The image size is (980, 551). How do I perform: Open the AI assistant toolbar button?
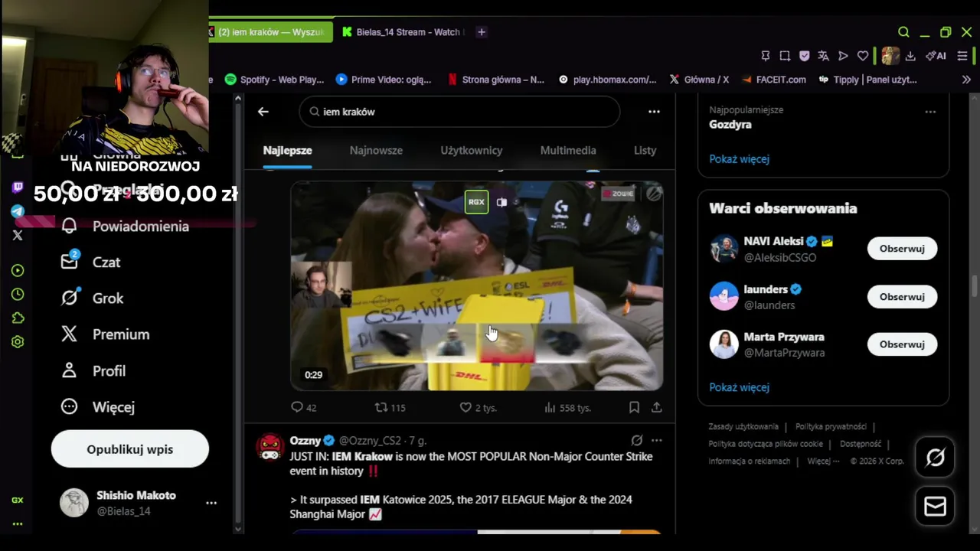pos(936,56)
